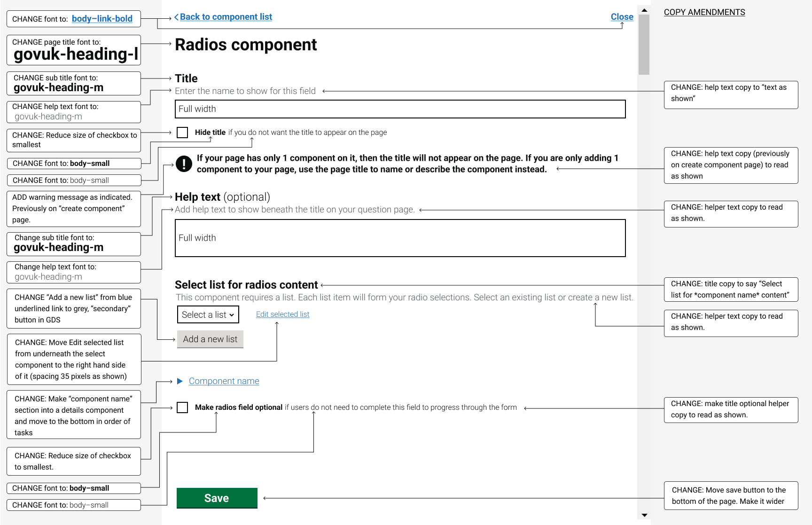Click the Radios component page heading
Image resolution: width=812 pixels, height=525 pixels.
245,45
